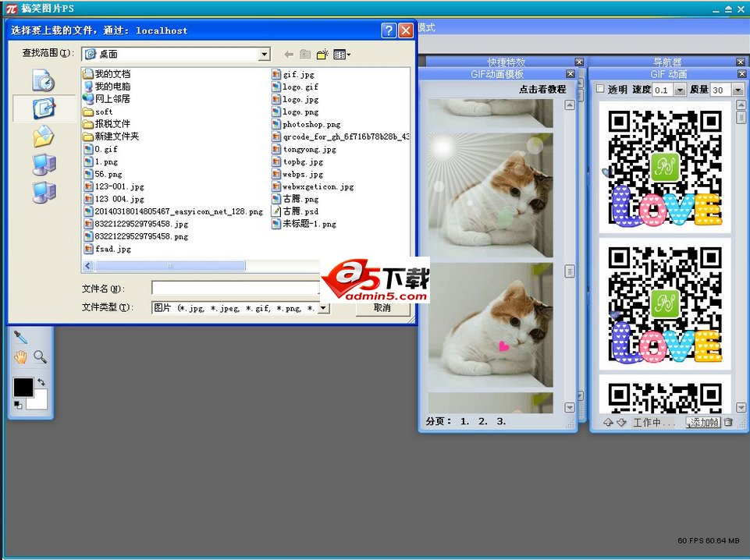Select the hand pan tool
Image resolution: width=750 pixels, height=560 pixels.
click(x=20, y=357)
